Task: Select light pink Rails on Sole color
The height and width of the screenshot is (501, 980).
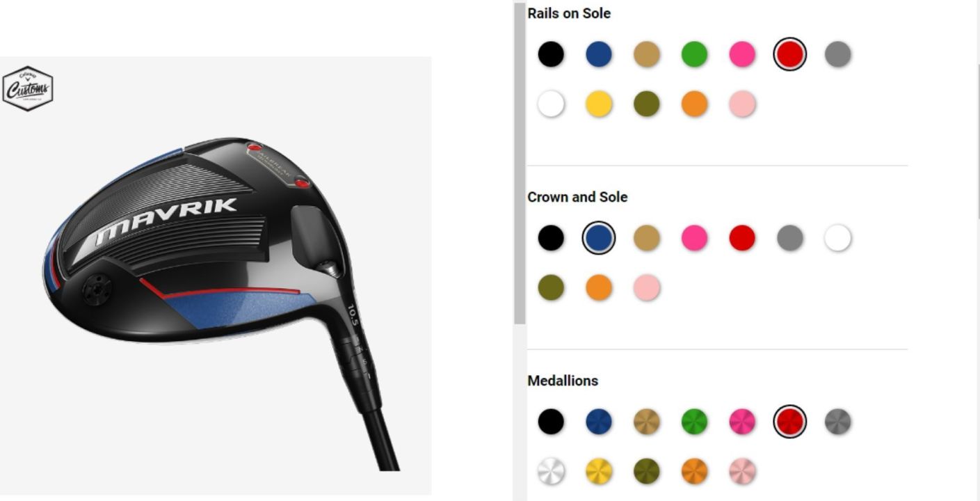Action: click(742, 104)
